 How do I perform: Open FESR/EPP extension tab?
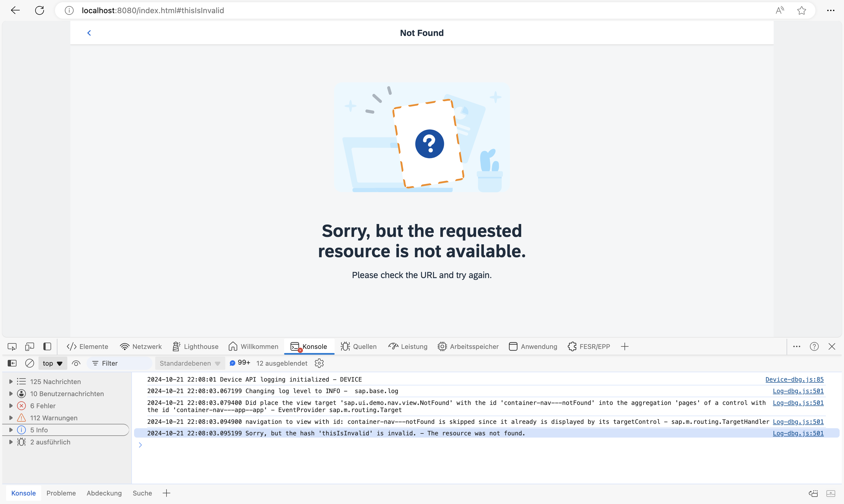589,346
